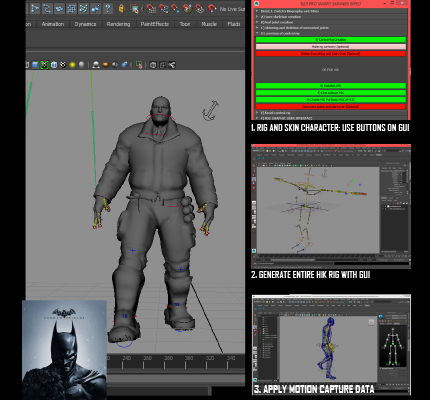Click the white dome icon in viewport toolbar
This screenshot has height=400, width=430.
click(x=96, y=65)
